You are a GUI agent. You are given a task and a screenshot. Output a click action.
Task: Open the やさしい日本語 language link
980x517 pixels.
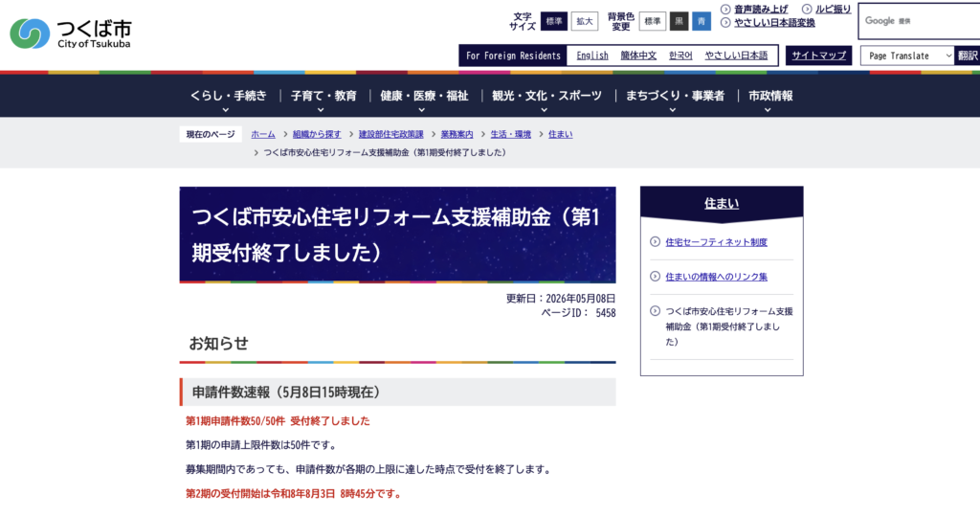[x=736, y=56]
